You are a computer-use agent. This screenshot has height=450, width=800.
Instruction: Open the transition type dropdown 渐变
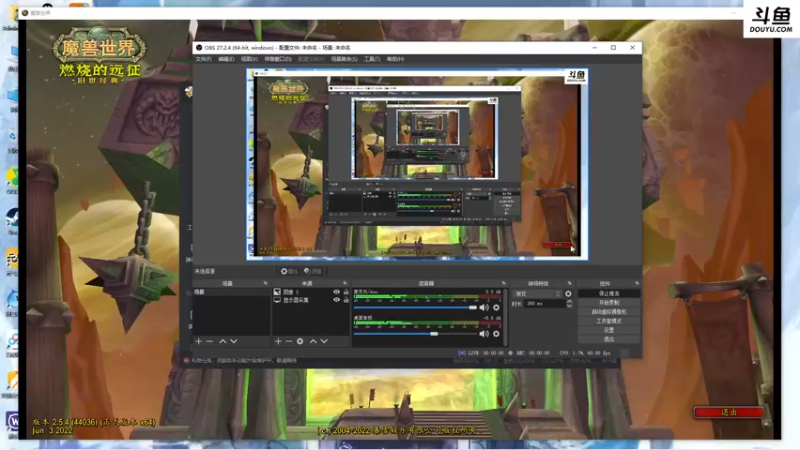537,294
